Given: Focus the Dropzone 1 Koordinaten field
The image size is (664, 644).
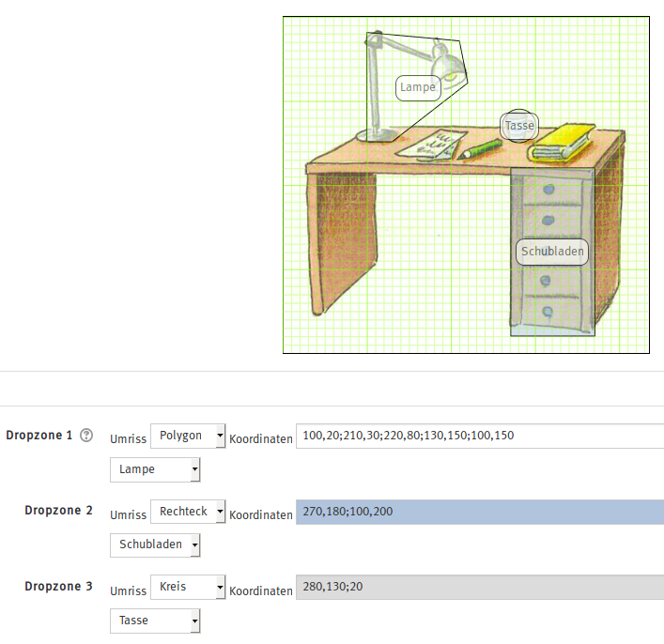Looking at the screenshot, I should click(x=479, y=437).
